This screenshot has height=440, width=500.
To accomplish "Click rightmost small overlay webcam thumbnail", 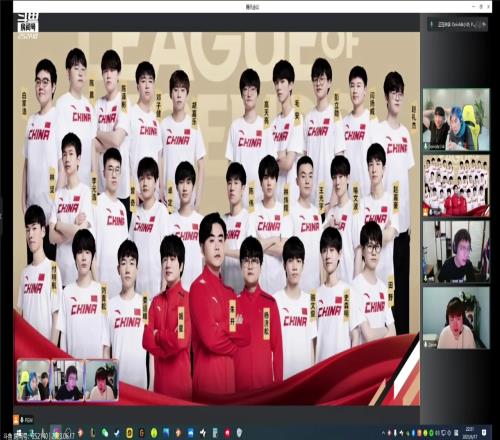I will click(x=102, y=380).
